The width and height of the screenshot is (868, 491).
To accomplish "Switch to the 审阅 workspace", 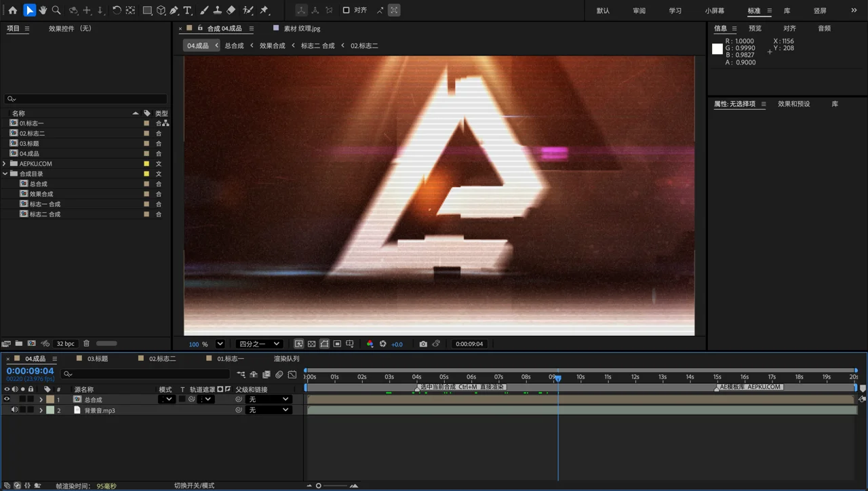I will (639, 11).
